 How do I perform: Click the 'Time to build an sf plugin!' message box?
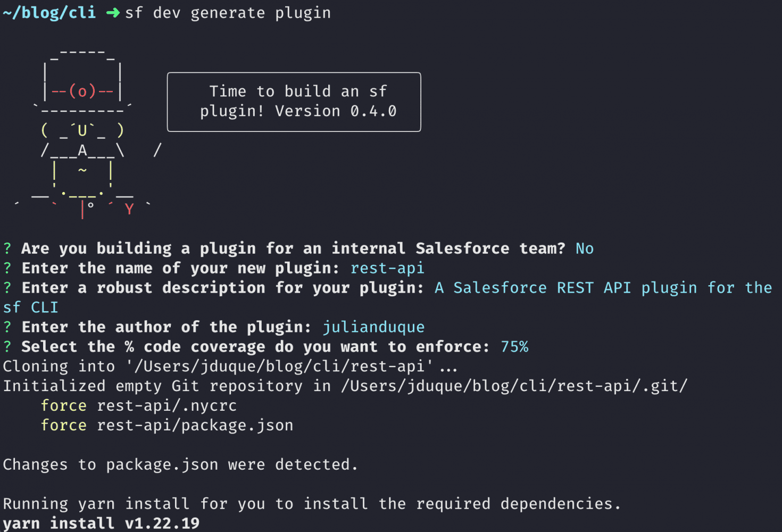pyautogui.click(x=294, y=102)
